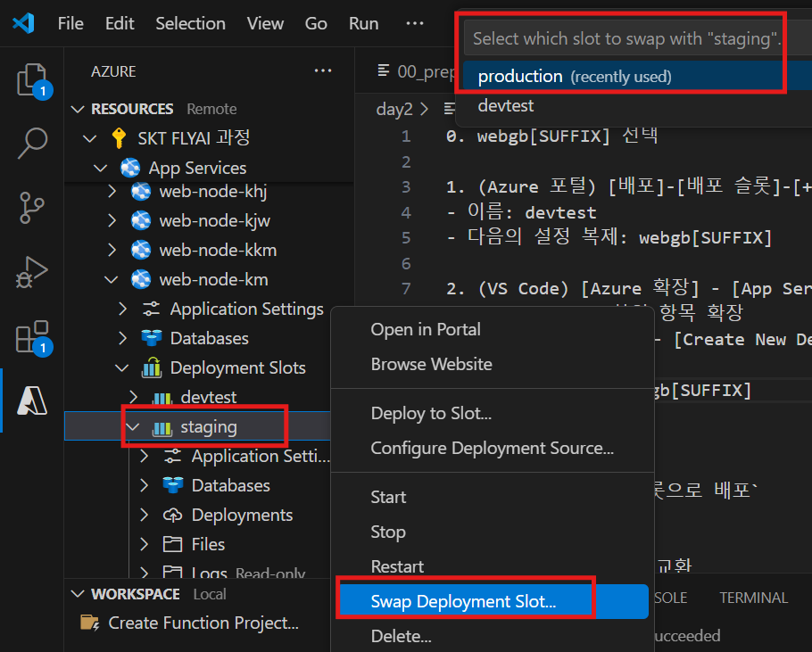Collapse the App Services node
Viewport: 812px width, 652px height.
click(100, 169)
